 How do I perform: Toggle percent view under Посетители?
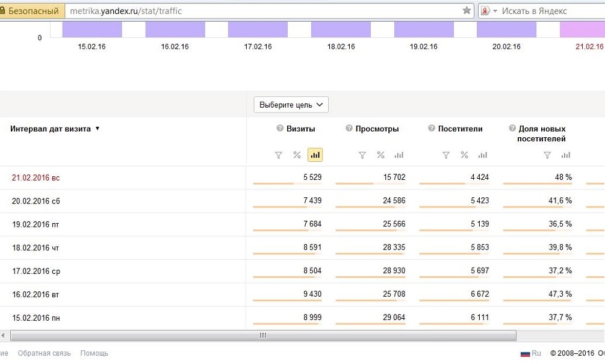(x=464, y=155)
